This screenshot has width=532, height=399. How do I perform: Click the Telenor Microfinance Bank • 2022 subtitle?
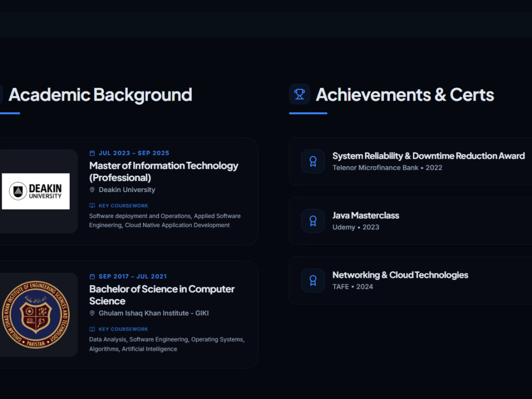[x=387, y=168]
